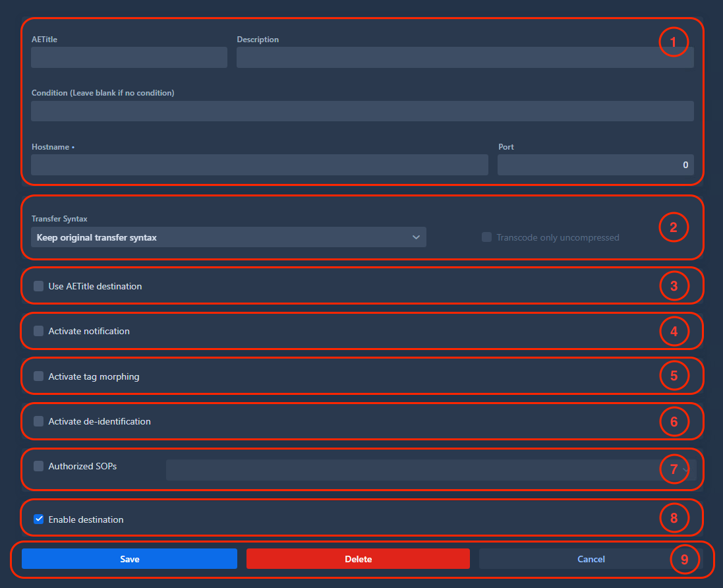Viewport: 723px width, 588px height.
Task: Enable Use AETitle destination checkbox
Action: (39, 286)
